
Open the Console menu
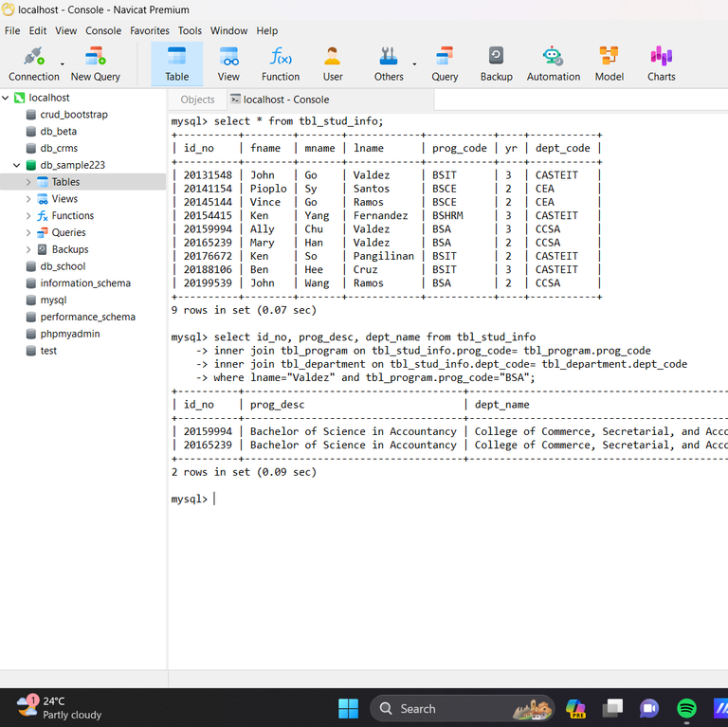click(103, 30)
